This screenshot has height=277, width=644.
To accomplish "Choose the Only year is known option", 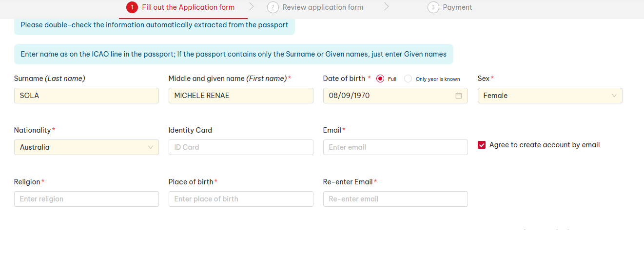I will [x=408, y=79].
